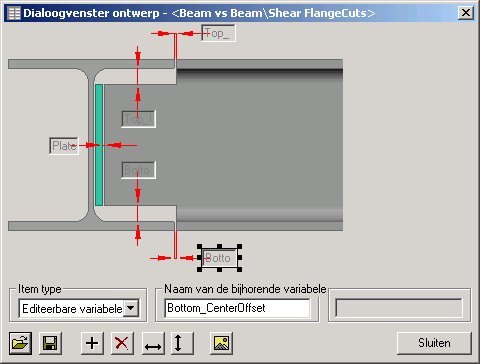The height and width of the screenshot is (364, 480).
Task: Click the red X delete icon
Action: [122, 343]
